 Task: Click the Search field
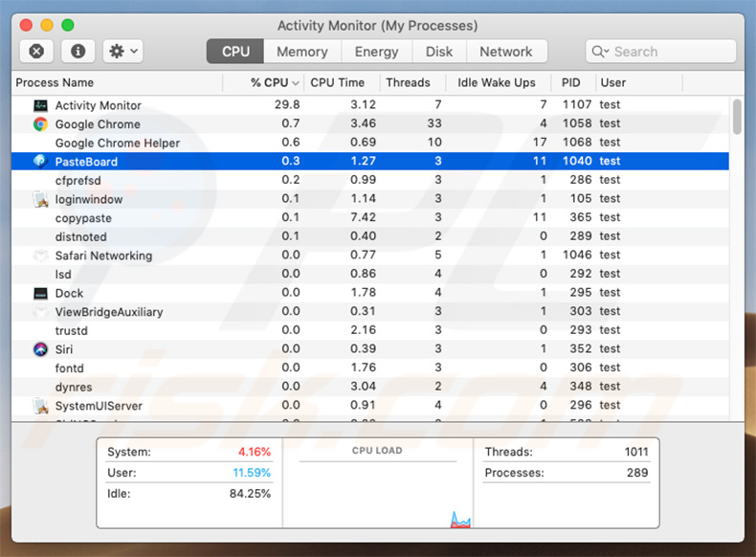click(x=661, y=51)
